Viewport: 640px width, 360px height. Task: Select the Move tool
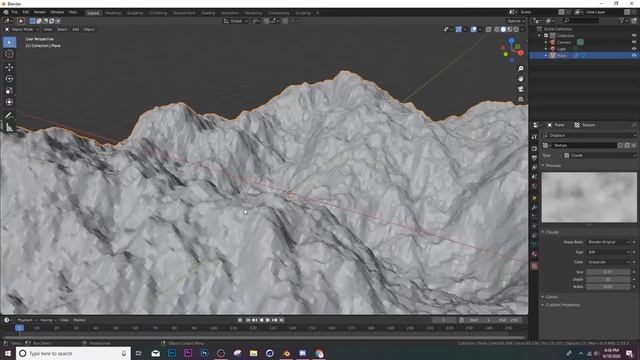(9, 67)
